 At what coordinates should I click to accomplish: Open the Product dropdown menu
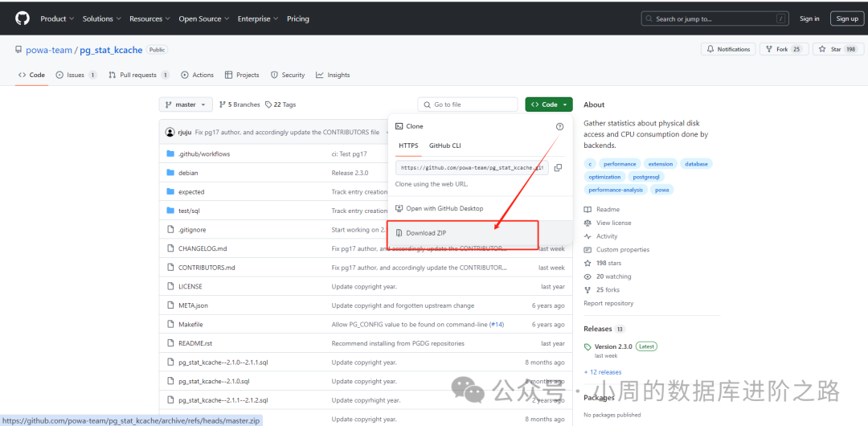tap(56, 18)
